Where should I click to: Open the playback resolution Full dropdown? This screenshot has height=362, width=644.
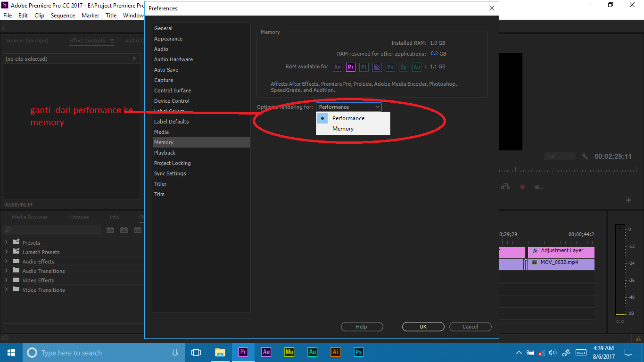tap(560, 156)
